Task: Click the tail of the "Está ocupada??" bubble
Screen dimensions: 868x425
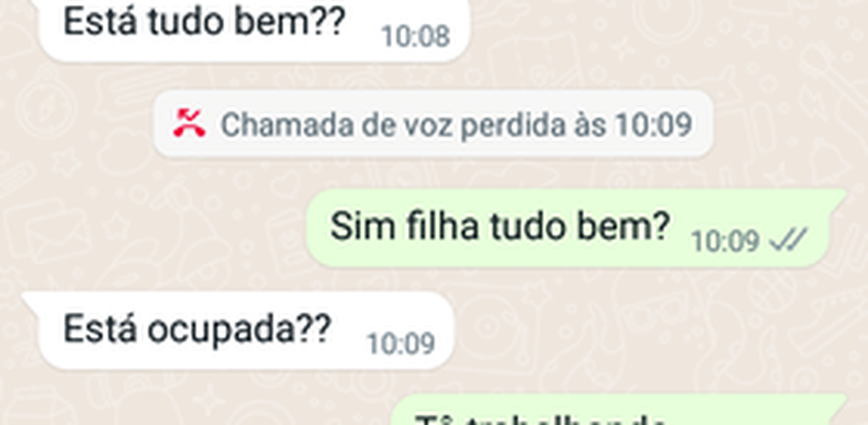Action: [30, 301]
